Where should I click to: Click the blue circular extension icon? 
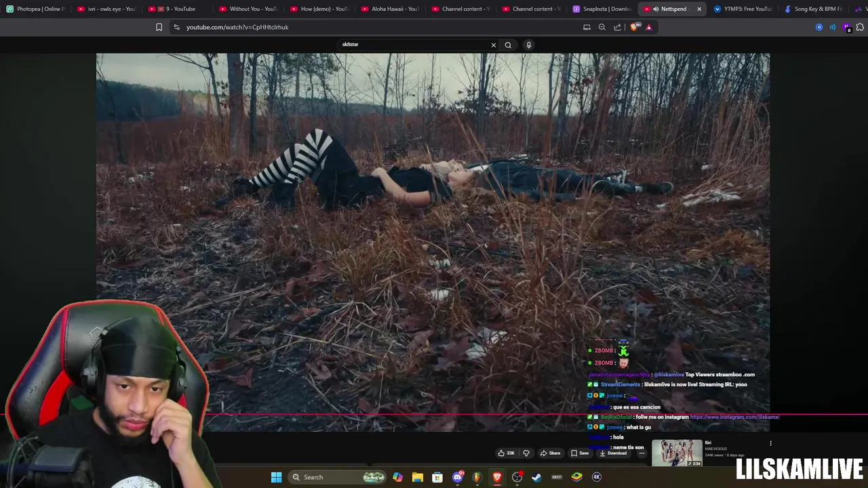click(x=819, y=27)
